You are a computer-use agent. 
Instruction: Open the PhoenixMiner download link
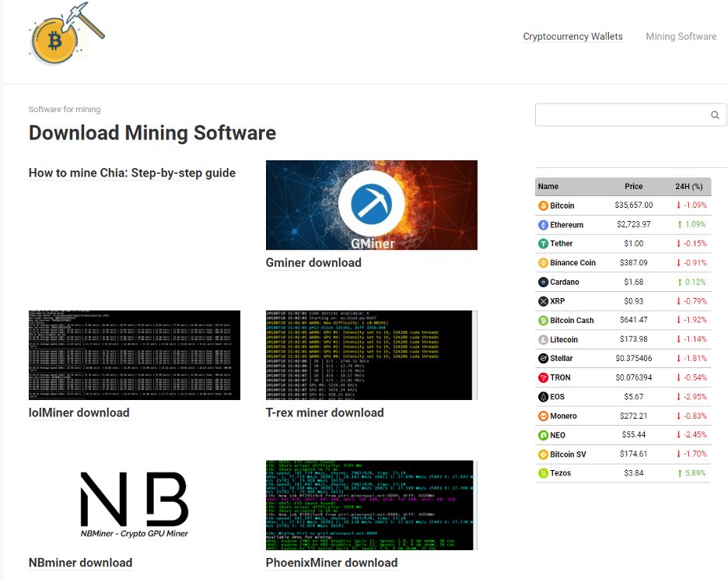(x=331, y=563)
